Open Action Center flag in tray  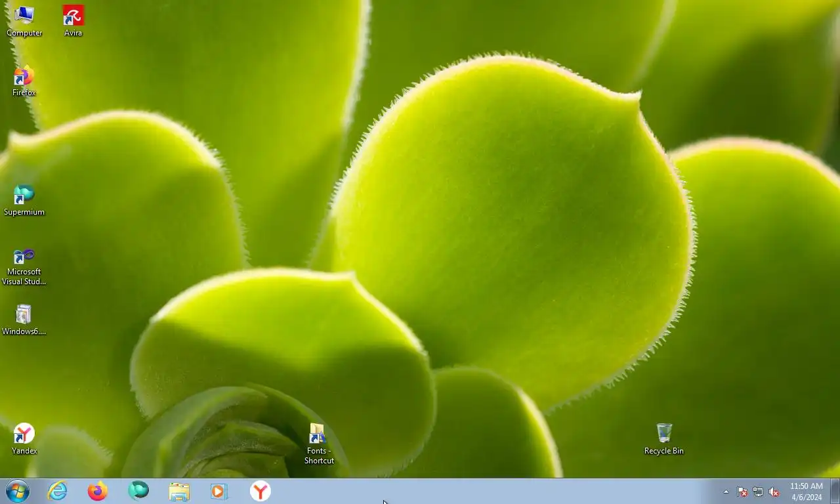742,492
